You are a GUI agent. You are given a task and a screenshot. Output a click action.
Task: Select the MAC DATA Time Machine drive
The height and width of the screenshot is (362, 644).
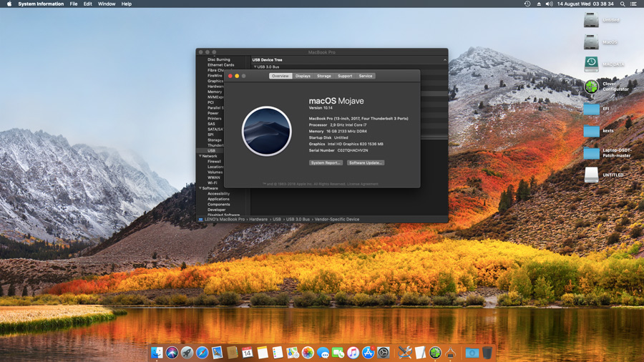[x=591, y=64]
